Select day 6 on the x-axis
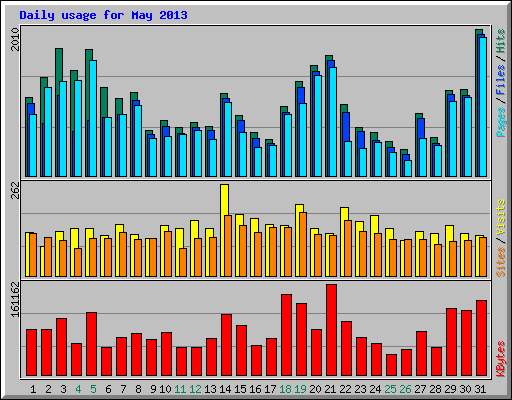 [108, 389]
